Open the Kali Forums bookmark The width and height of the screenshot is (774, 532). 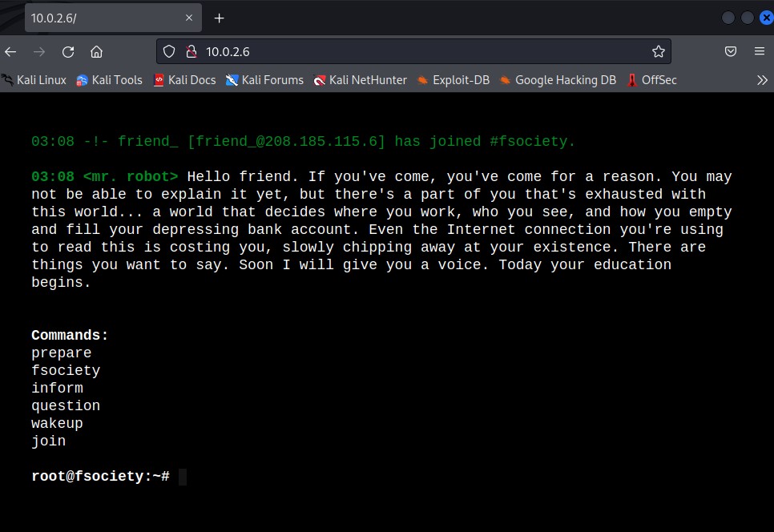point(264,80)
